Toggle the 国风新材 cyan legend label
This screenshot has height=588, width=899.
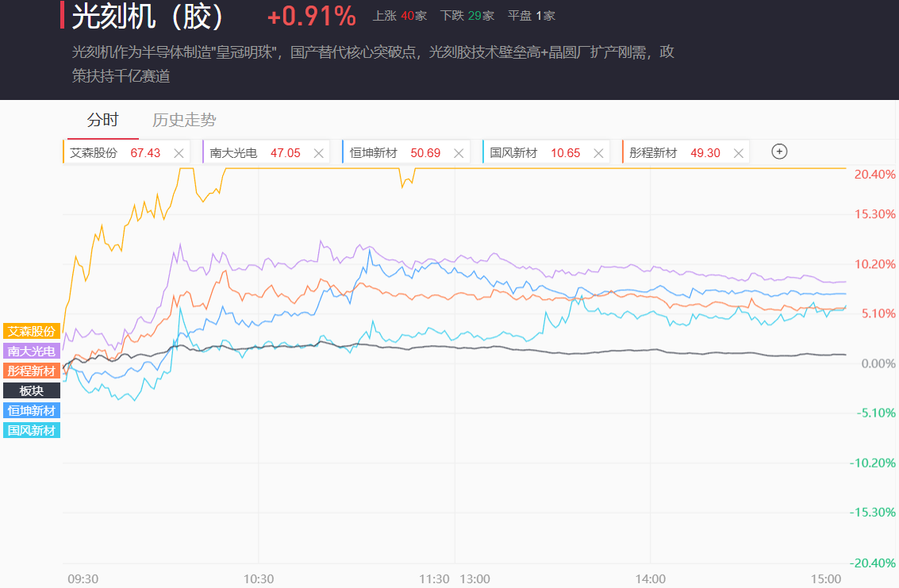tap(32, 430)
